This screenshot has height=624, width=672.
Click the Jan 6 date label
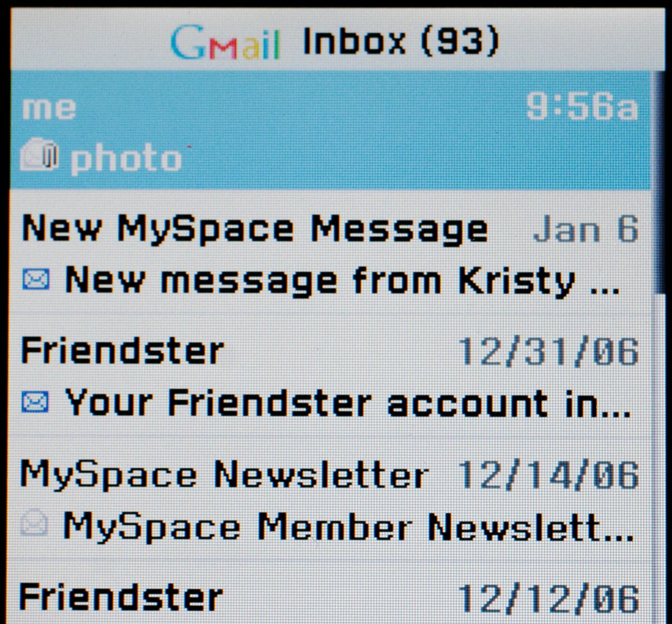click(x=586, y=229)
